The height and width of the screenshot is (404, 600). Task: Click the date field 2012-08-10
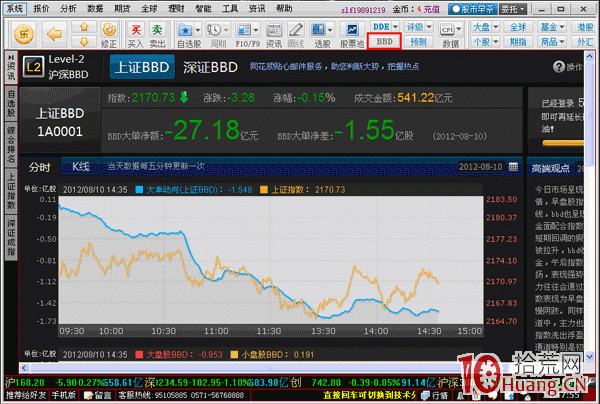click(x=481, y=167)
